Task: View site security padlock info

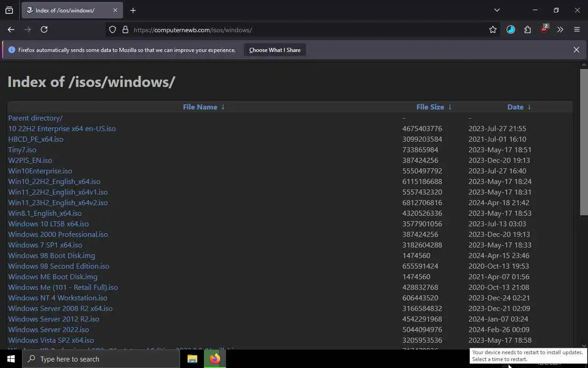Action: tap(125, 30)
